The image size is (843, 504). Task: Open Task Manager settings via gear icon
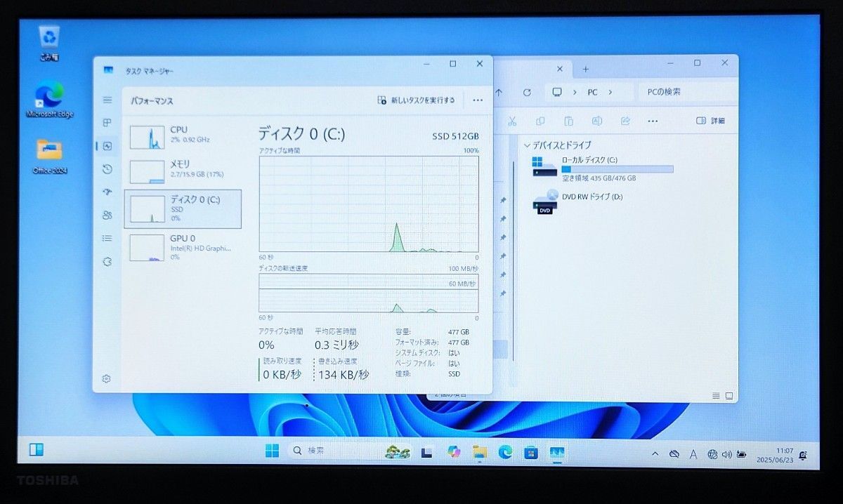click(107, 378)
